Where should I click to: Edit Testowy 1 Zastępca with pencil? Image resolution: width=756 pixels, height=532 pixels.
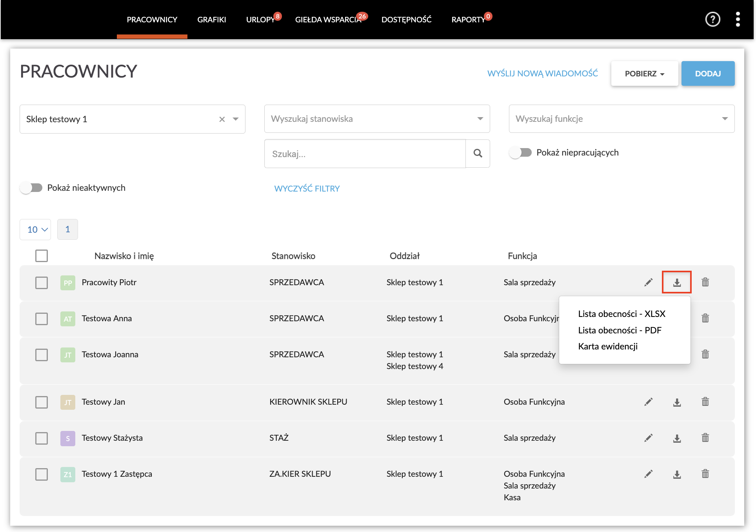[648, 474]
